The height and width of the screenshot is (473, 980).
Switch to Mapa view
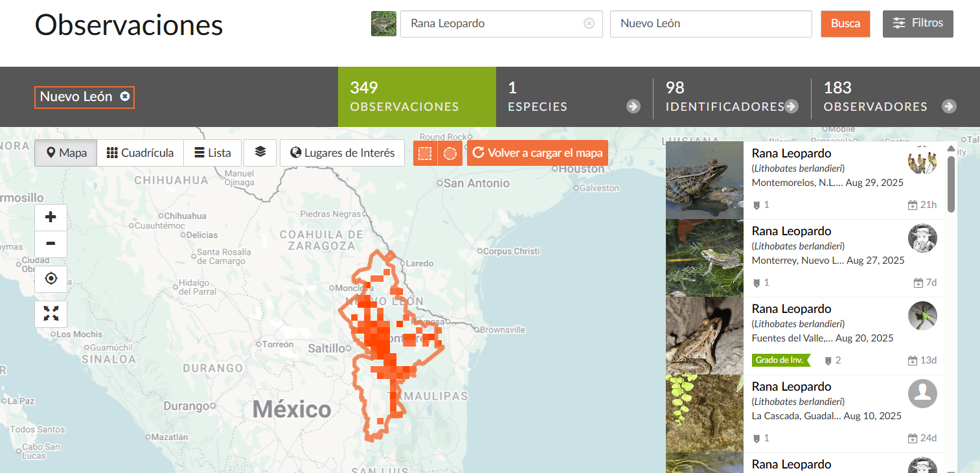(x=65, y=153)
